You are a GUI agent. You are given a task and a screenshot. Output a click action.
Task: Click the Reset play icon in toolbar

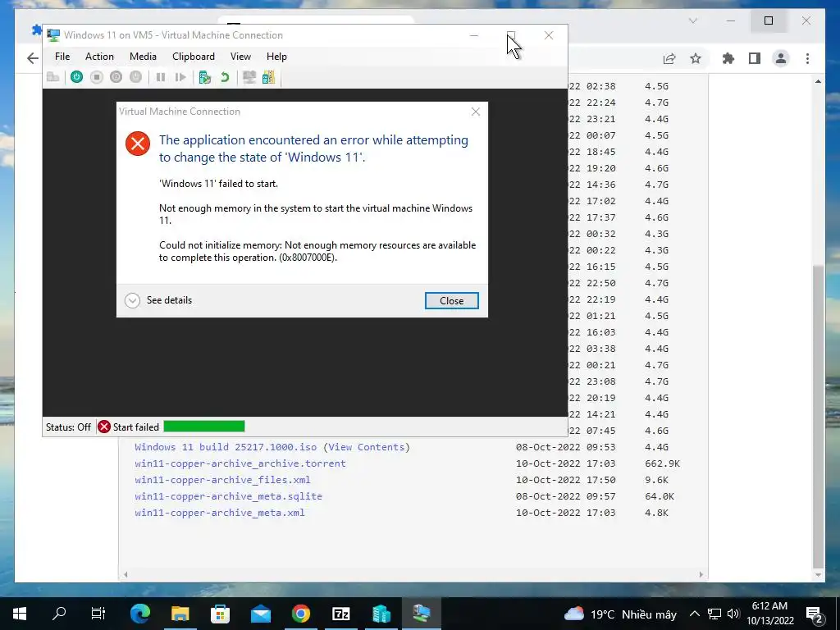(180, 77)
